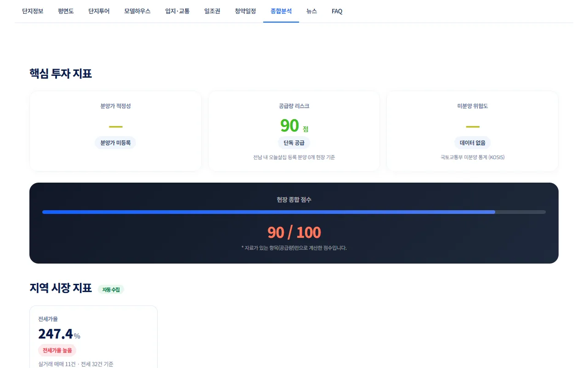Click the 지역 시장 지표 heading
Image resolution: width=588 pixels, height=368 pixels.
(x=61, y=288)
